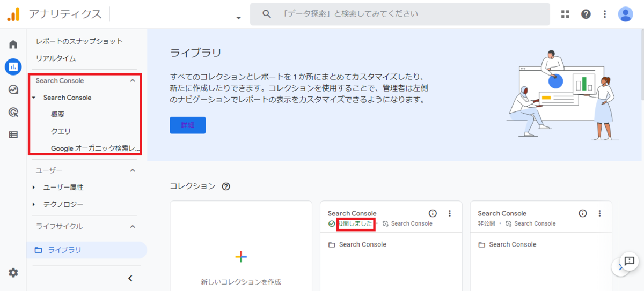Open the Advertising icon in left rail
The height and width of the screenshot is (291, 644).
point(13,112)
